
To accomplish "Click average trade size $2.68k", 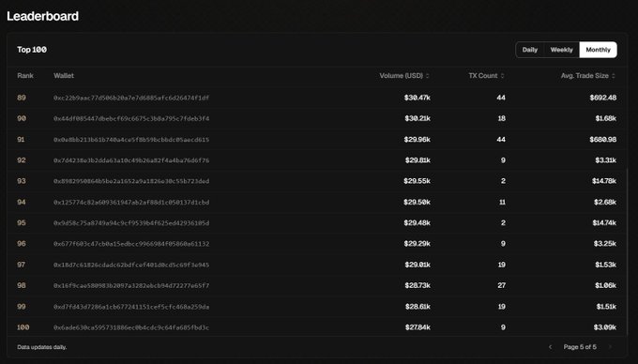I will [605, 202].
